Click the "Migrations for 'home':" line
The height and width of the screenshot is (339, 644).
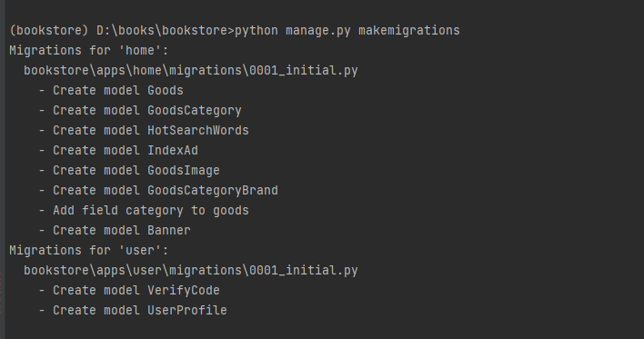(89, 51)
